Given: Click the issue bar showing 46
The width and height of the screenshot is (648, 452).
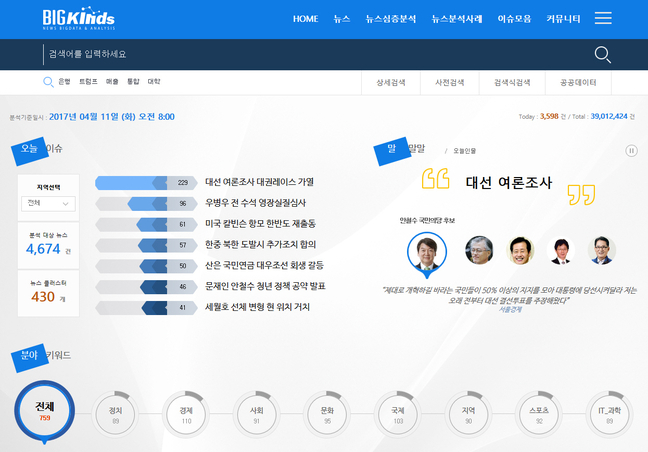Looking at the screenshot, I should 146,287.
